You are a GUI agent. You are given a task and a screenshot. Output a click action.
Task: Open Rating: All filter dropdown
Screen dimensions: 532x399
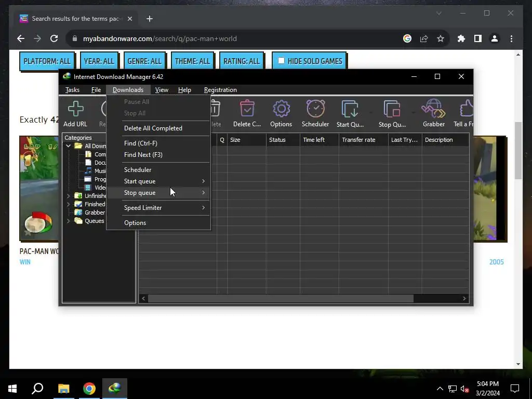pos(242,61)
